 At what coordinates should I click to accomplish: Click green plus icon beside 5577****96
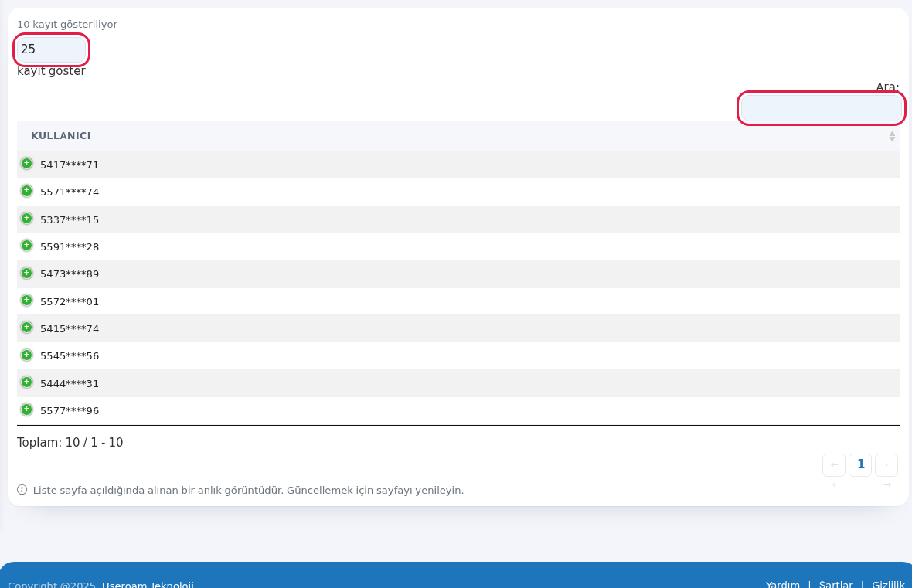coord(27,410)
